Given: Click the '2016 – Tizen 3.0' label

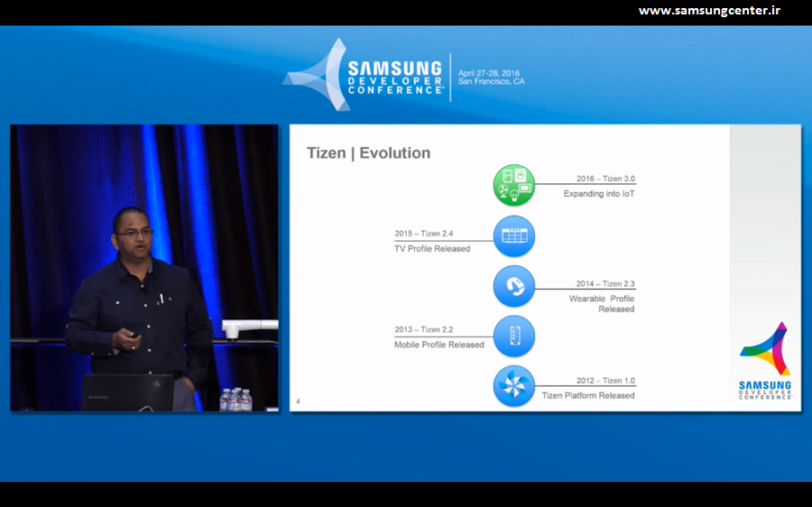Looking at the screenshot, I should coord(605,179).
